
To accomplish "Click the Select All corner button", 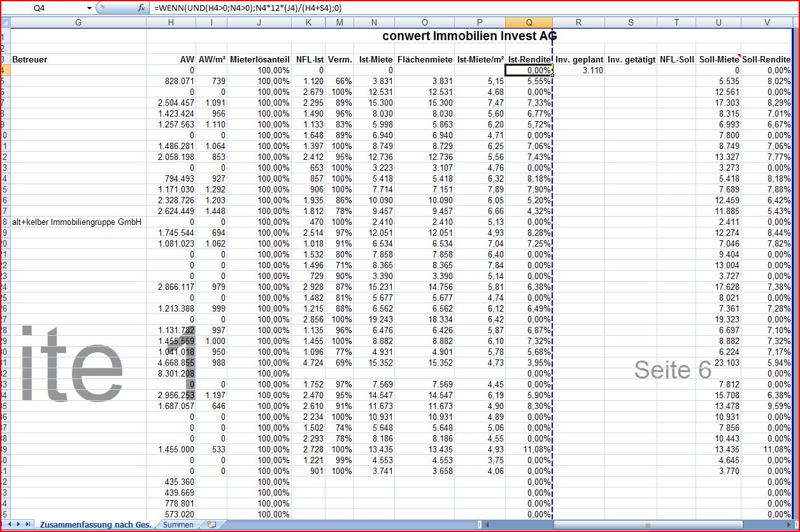I will (5, 22).
